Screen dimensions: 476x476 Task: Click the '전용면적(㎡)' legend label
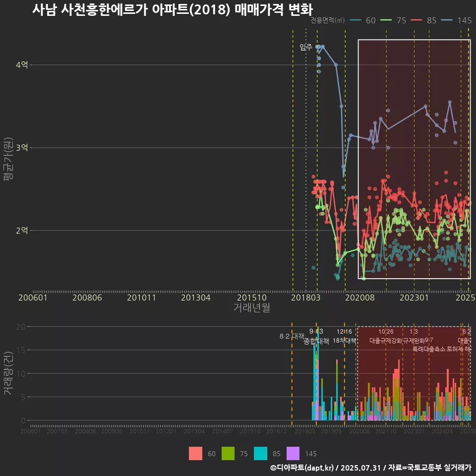coord(328,20)
